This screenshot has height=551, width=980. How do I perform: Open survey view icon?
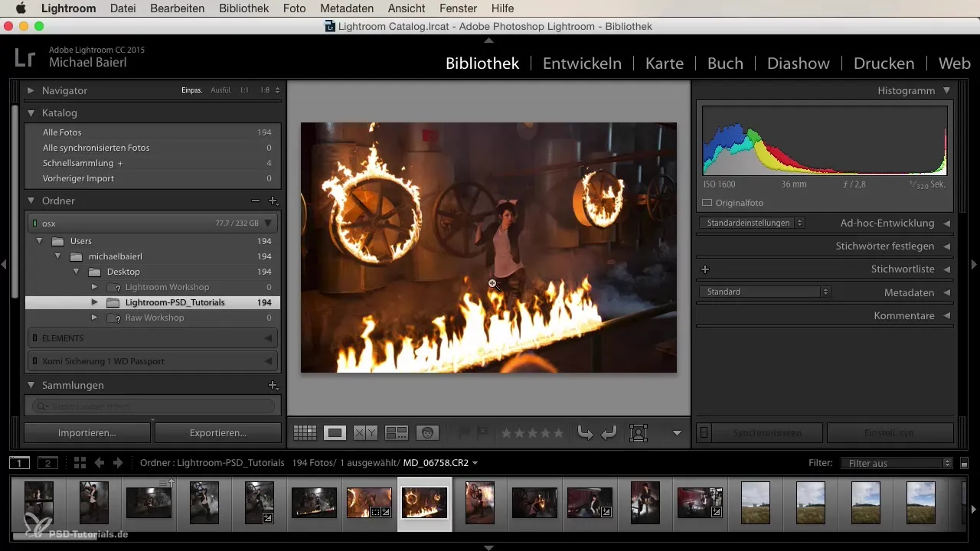[x=397, y=433]
